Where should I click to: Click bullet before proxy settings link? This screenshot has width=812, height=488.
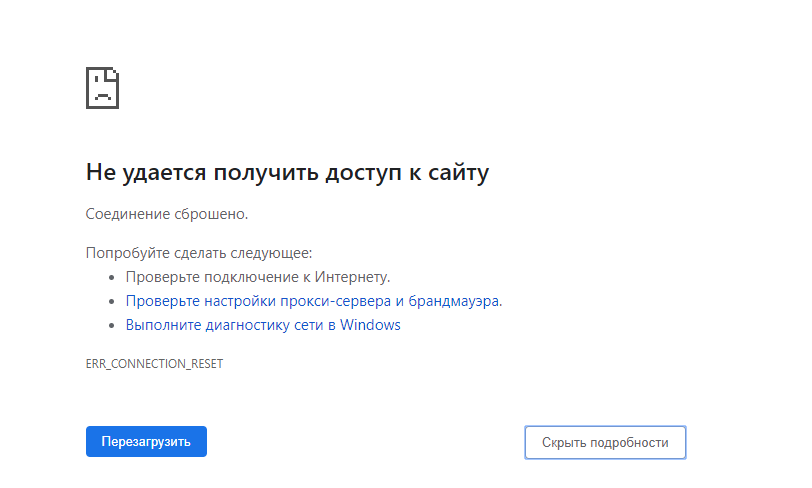(111, 302)
